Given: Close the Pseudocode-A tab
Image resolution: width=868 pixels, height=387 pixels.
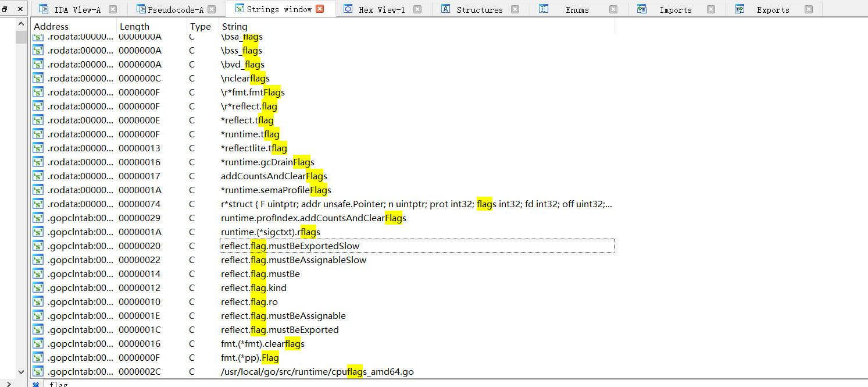Looking at the screenshot, I should pos(212,9).
